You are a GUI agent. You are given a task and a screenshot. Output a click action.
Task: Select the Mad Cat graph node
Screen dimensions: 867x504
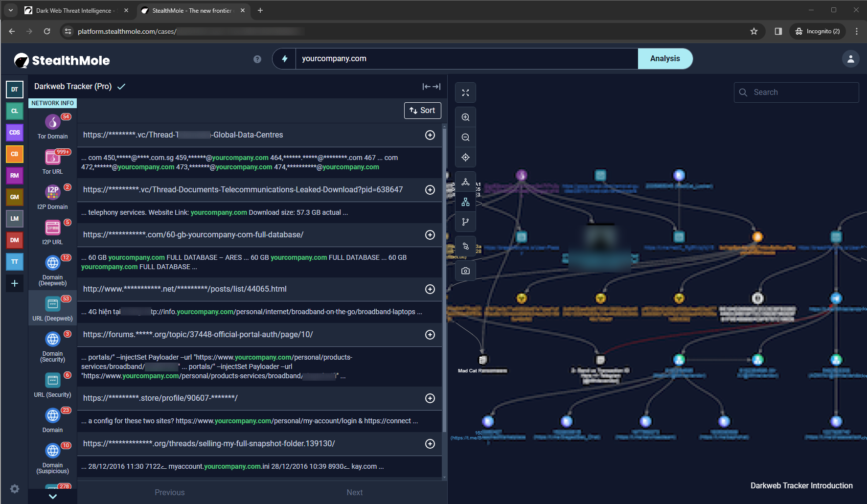482,361
